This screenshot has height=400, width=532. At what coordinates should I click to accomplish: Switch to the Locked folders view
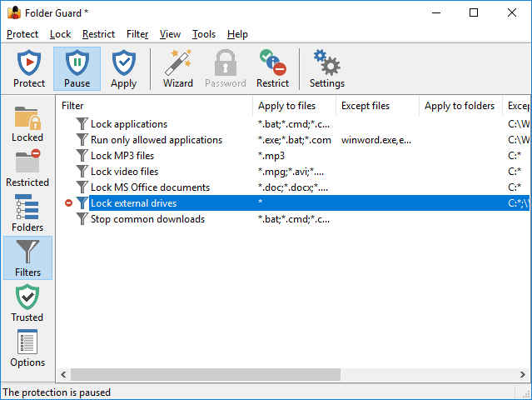pyautogui.click(x=27, y=124)
